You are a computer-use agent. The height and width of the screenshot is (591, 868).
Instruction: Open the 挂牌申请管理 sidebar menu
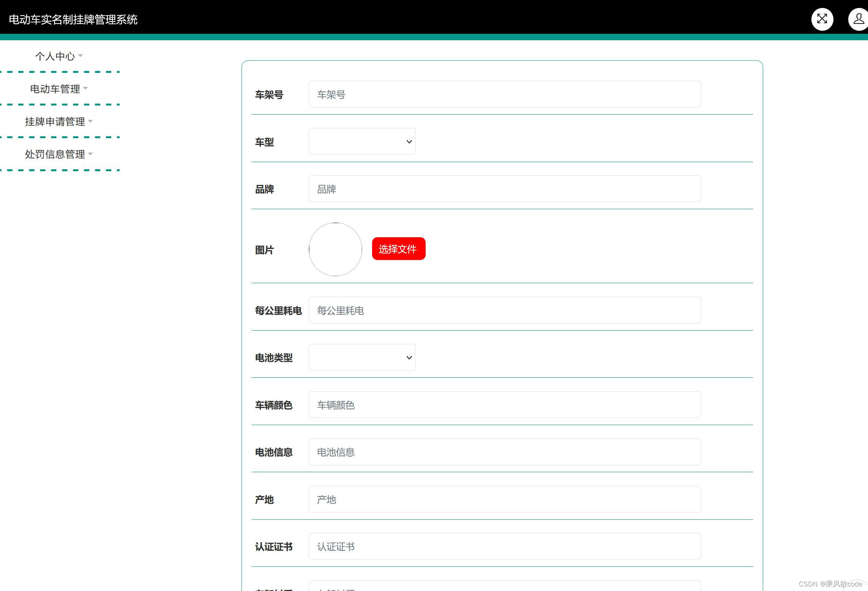pos(55,121)
